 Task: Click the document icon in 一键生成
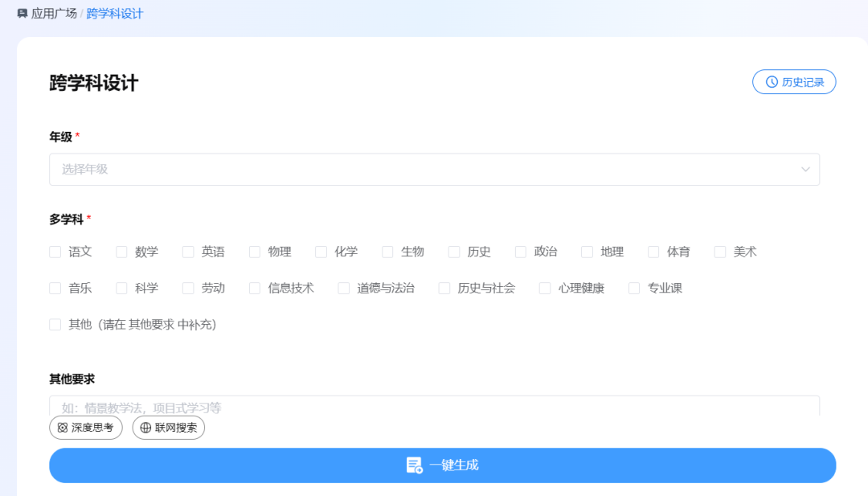(414, 465)
